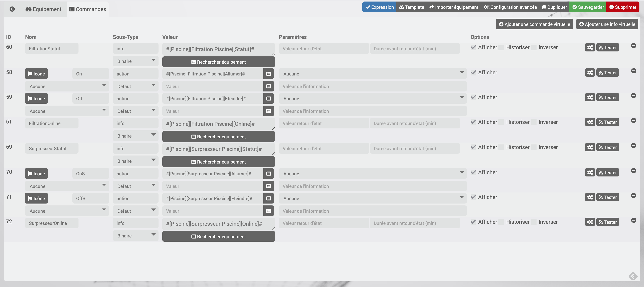Click the Expression toolbar button
The width and height of the screenshot is (644, 287).
point(380,7)
